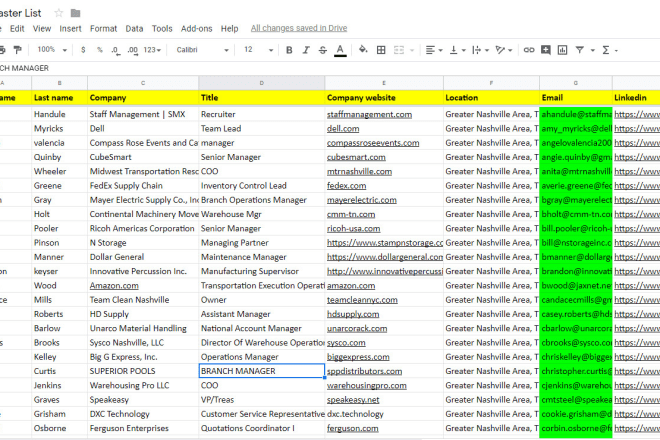This screenshot has width=660, height=440.
Task: Decrease decimal places
Action: [115, 51]
